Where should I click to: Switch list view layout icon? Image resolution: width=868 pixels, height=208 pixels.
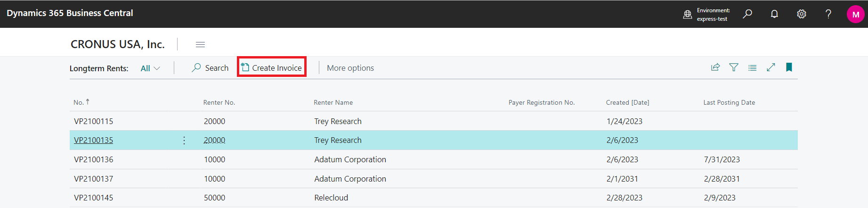[753, 67]
